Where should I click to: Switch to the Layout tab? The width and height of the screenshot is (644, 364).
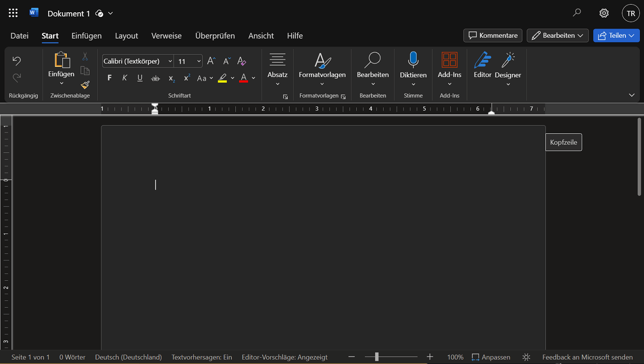(126, 35)
